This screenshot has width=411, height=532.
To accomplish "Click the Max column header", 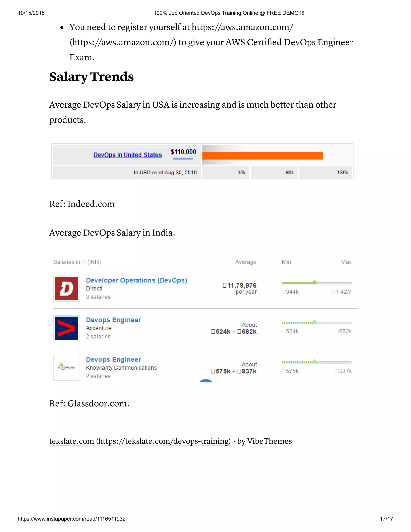I will click(x=346, y=262).
